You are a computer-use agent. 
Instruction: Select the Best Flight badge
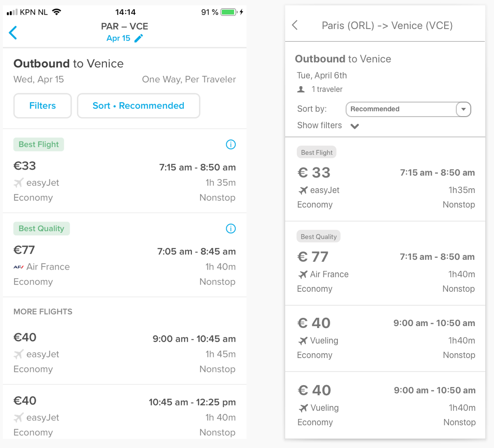pyautogui.click(x=38, y=144)
